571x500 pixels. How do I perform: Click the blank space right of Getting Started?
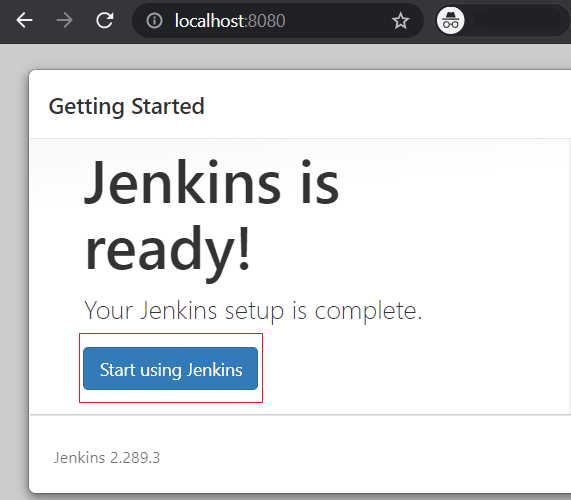[x=386, y=106]
